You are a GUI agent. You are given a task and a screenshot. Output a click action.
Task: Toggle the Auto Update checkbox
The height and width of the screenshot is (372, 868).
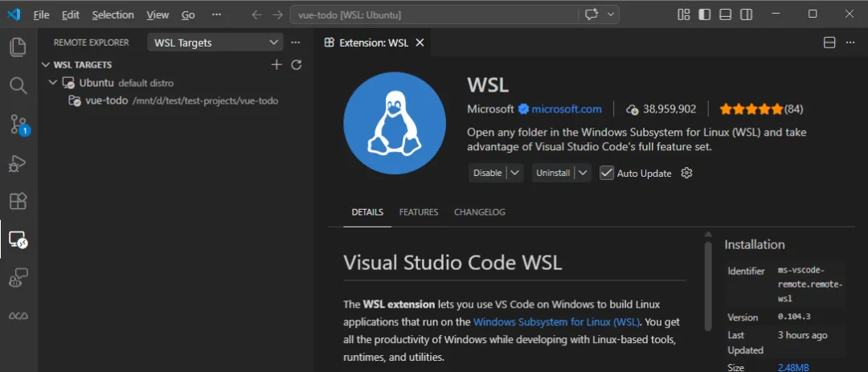click(607, 173)
